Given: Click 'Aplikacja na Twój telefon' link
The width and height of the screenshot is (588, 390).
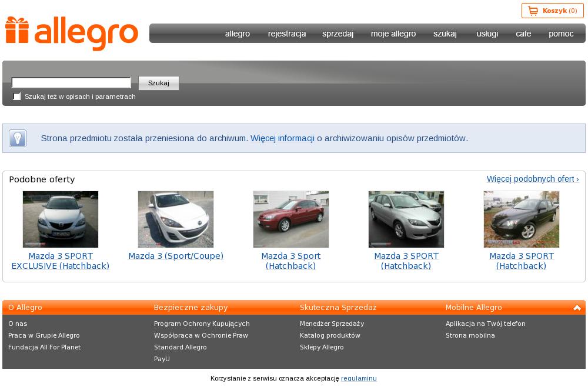Looking at the screenshot, I should click(486, 324).
